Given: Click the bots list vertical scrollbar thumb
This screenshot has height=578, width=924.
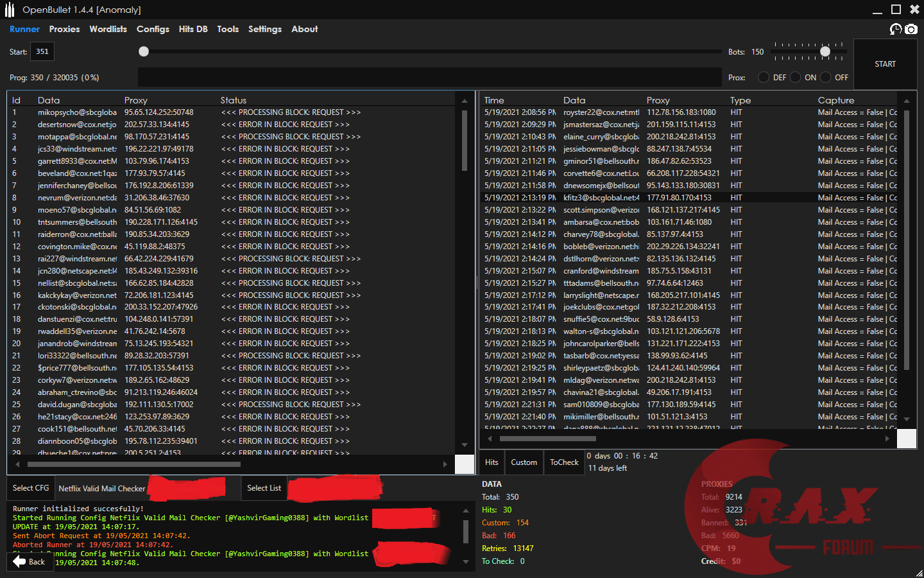Looking at the screenshot, I should point(465,141).
